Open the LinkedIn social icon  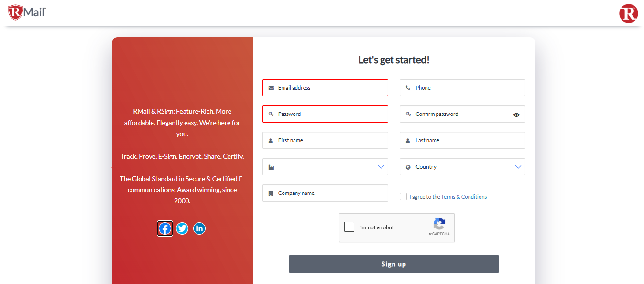coord(199,228)
